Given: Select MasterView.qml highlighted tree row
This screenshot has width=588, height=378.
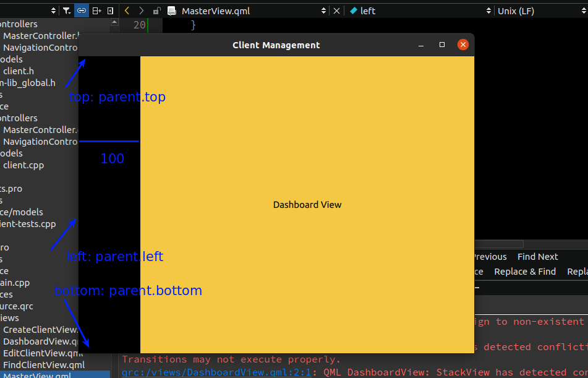Looking at the screenshot, I should [55, 376].
